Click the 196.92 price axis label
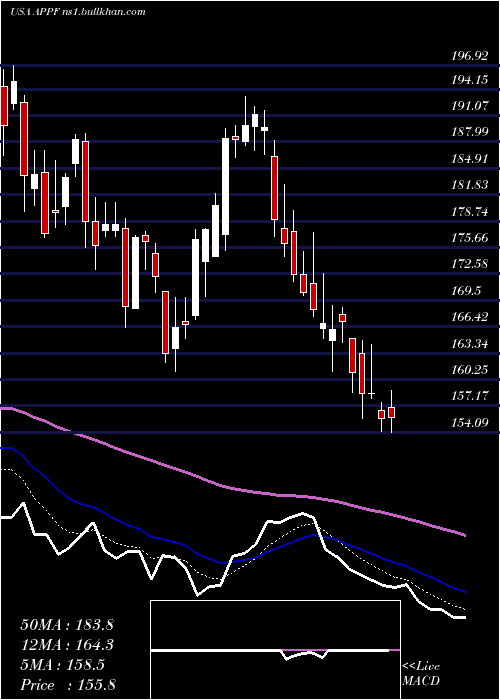Screen dimensions: 500x700 469,56
